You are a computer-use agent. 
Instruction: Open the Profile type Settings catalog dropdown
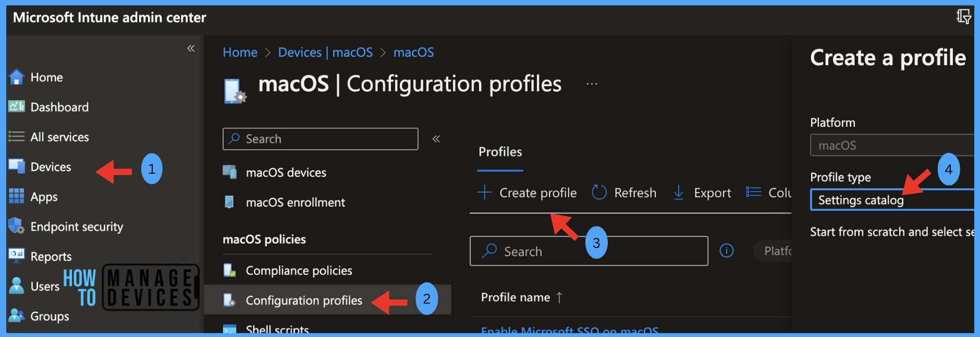pos(892,200)
